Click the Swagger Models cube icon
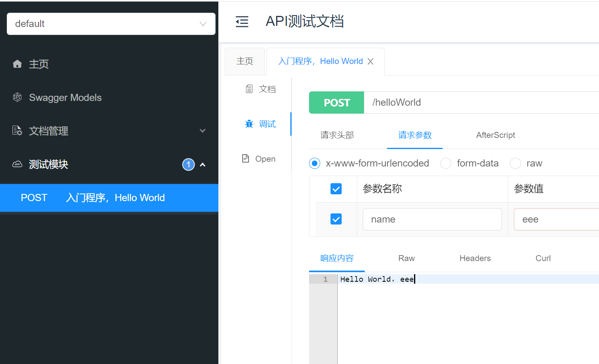599x364 pixels. click(17, 97)
